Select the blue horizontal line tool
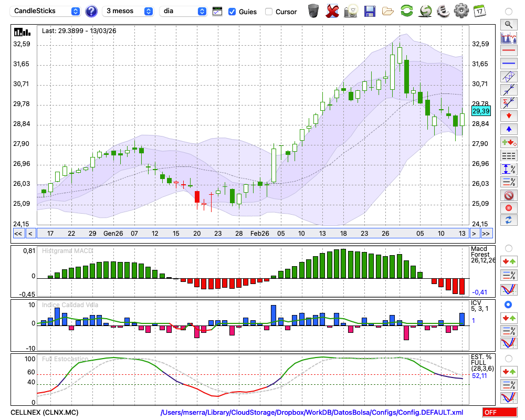Screen dimensions: 525x420 point(508,64)
